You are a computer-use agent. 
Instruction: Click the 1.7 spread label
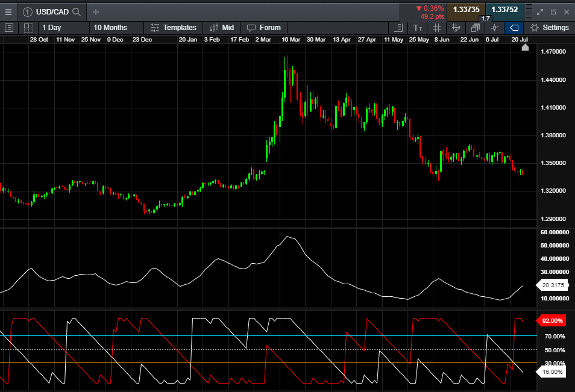486,18
